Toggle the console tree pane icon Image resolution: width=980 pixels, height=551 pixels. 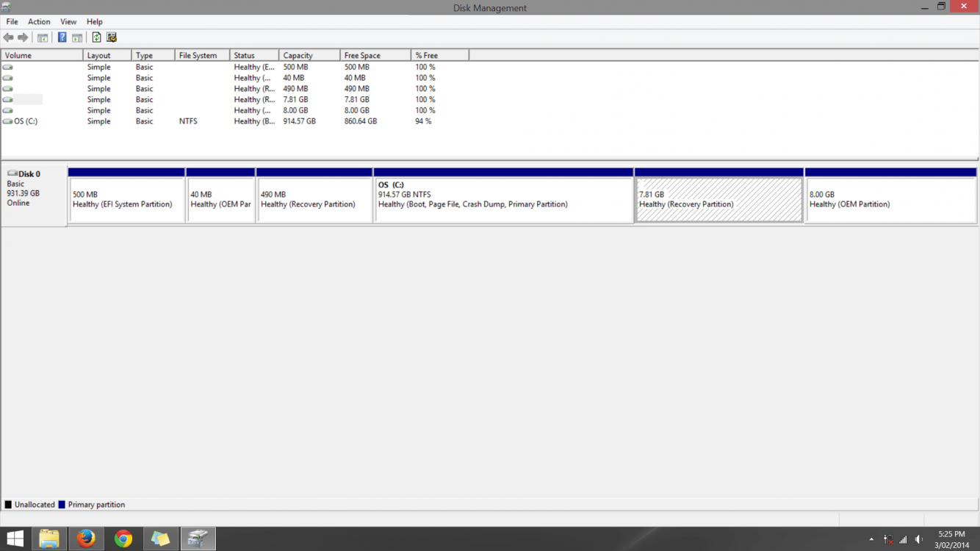pos(42,37)
